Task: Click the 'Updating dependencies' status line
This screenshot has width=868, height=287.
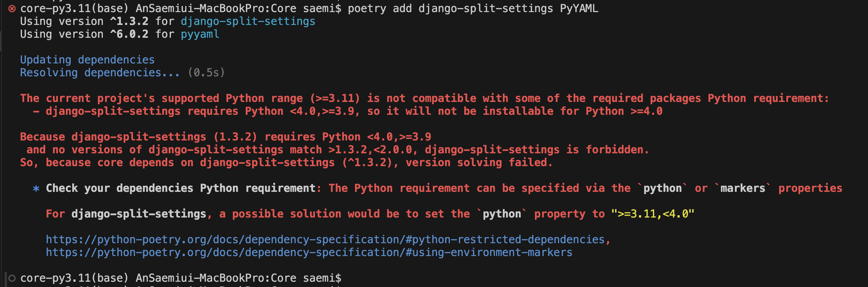Action: (87, 60)
